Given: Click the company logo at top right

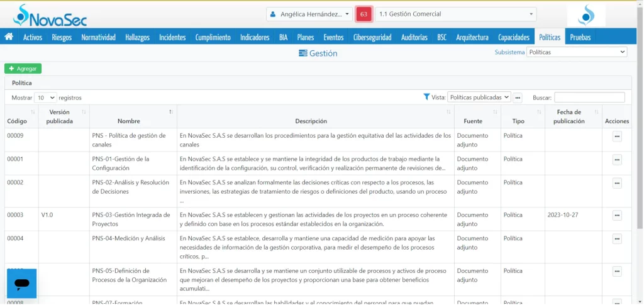Looking at the screenshot, I should pos(586,15).
